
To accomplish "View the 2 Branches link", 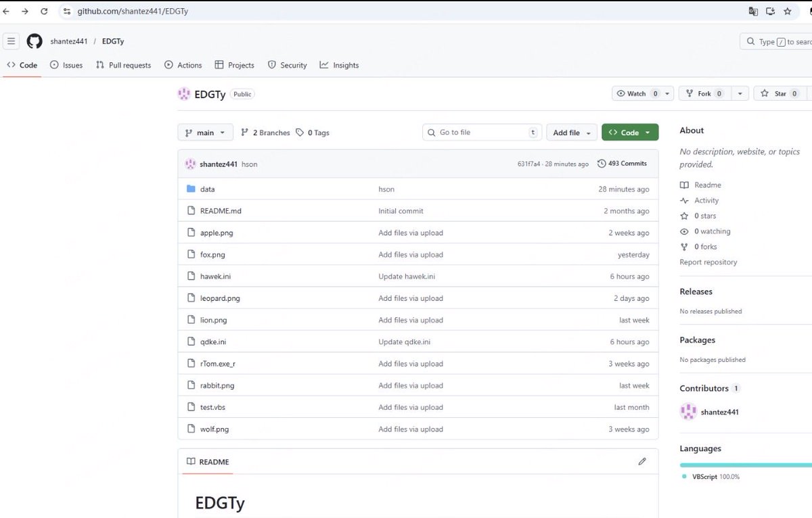I will 265,133.
